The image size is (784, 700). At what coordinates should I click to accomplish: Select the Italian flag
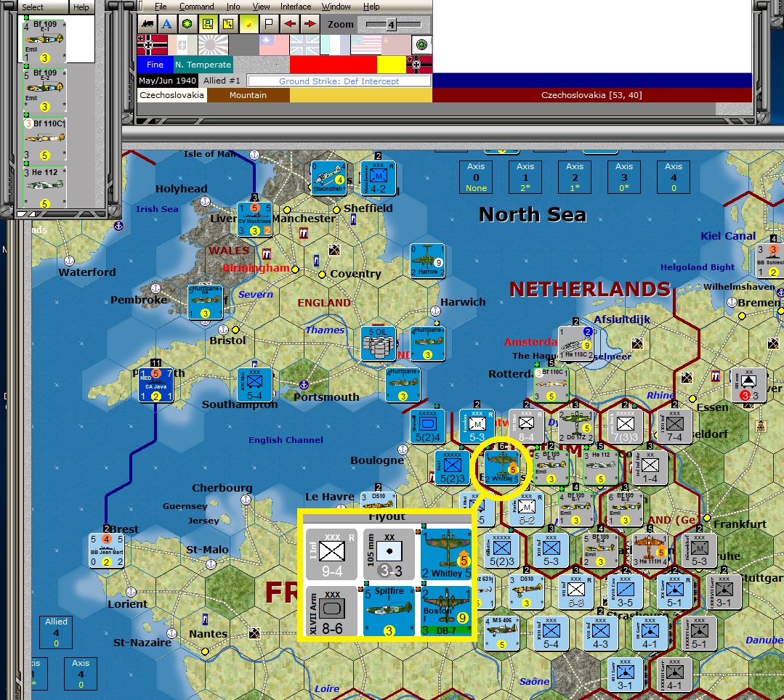point(182,45)
